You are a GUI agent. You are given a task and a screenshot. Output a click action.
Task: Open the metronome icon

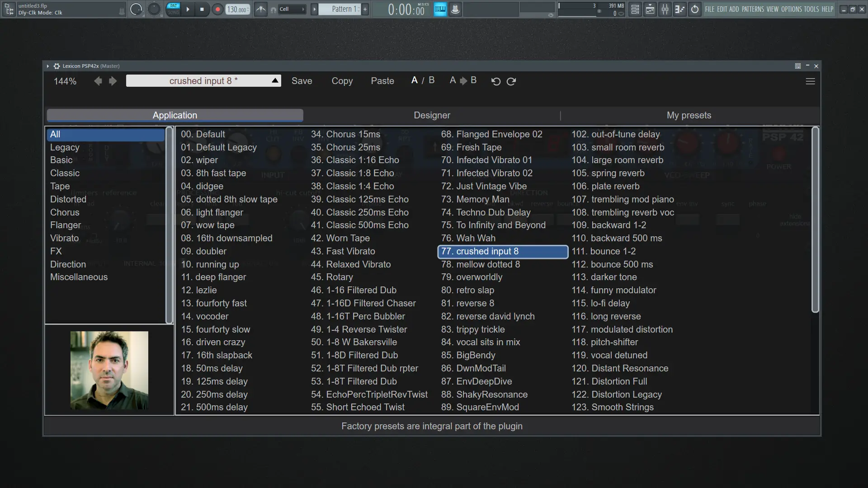point(261,9)
